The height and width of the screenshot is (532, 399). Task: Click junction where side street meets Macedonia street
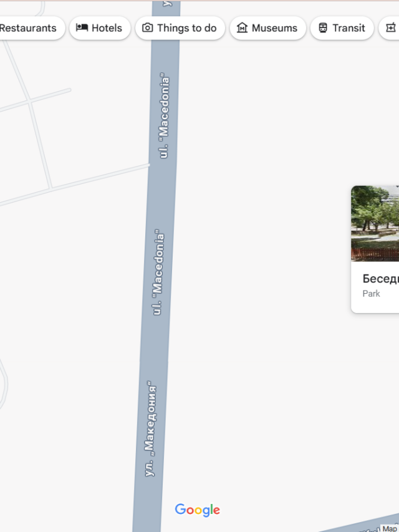pyautogui.click(x=149, y=165)
